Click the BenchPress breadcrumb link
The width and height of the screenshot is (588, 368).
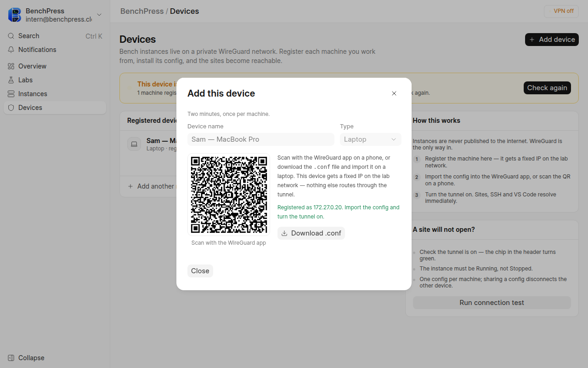coord(142,11)
